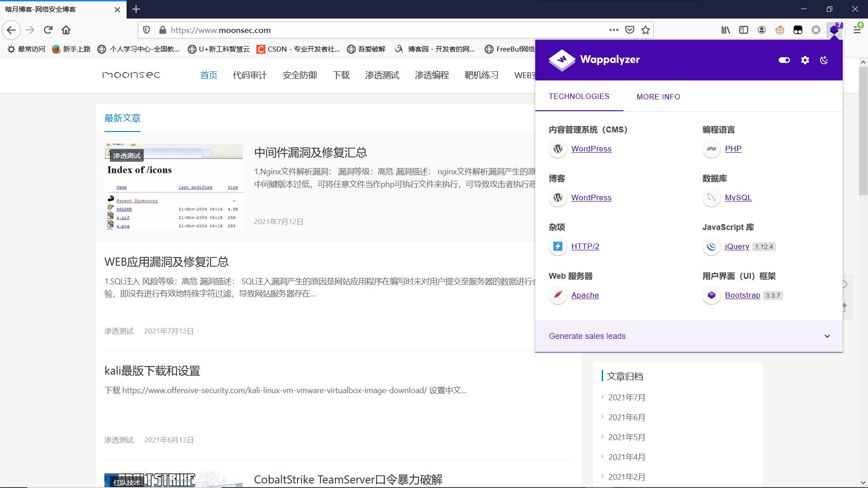Click the WordPress icon under 博客
Screen dimensions: 868x488
pyautogui.click(x=558, y=197)
